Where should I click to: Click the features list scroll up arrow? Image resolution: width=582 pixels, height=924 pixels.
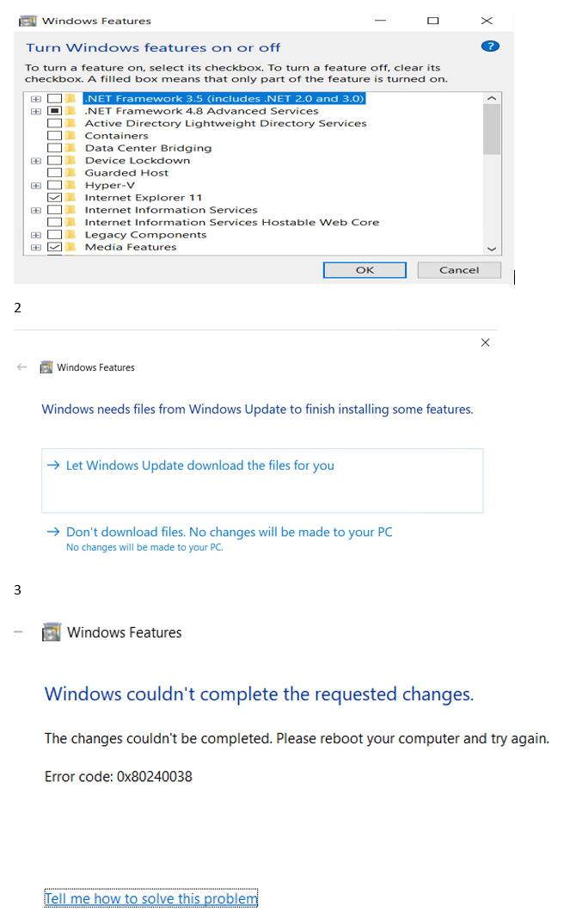(x=491, y=98)
